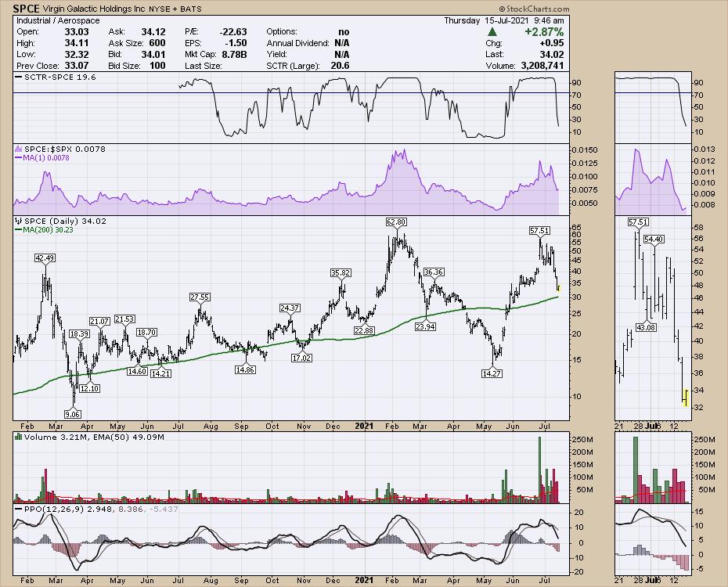Click the 43.08 label in zoom panel

coord(645,326)
